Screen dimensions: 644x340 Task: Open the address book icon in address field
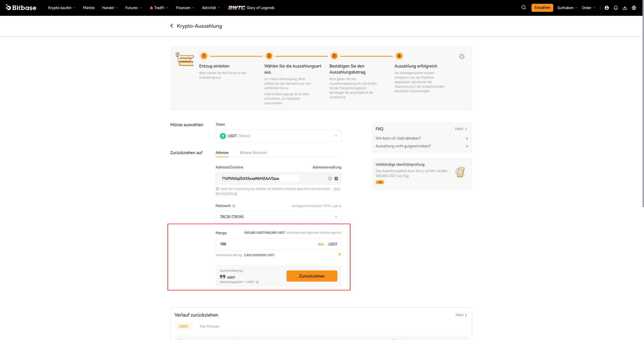[336, 179]
